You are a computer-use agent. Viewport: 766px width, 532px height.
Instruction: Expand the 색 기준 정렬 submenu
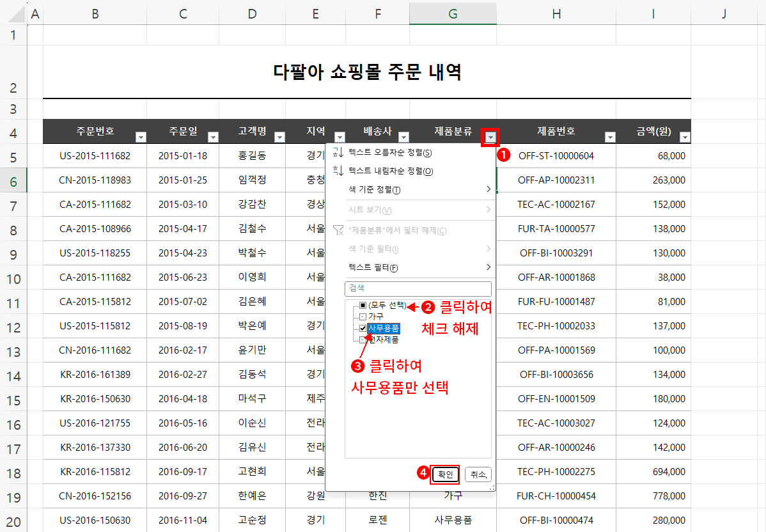(x=488, y=189)
